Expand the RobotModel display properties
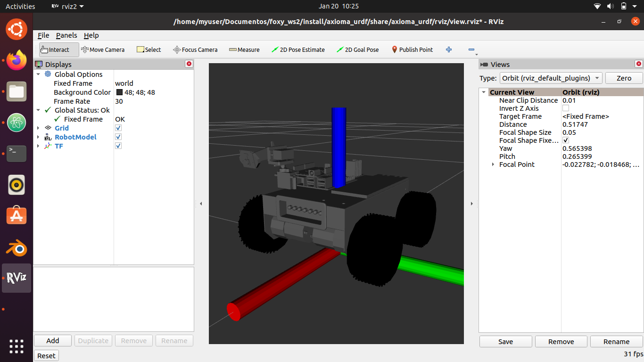The width and height of the screenshot is (644, 362). [x=38, y=137]
